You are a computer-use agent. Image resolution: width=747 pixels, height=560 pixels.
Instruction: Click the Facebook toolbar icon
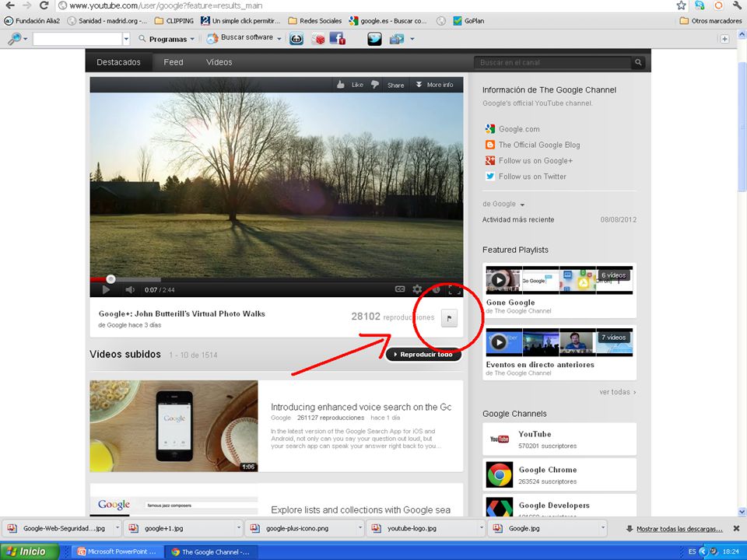[337, 39]
